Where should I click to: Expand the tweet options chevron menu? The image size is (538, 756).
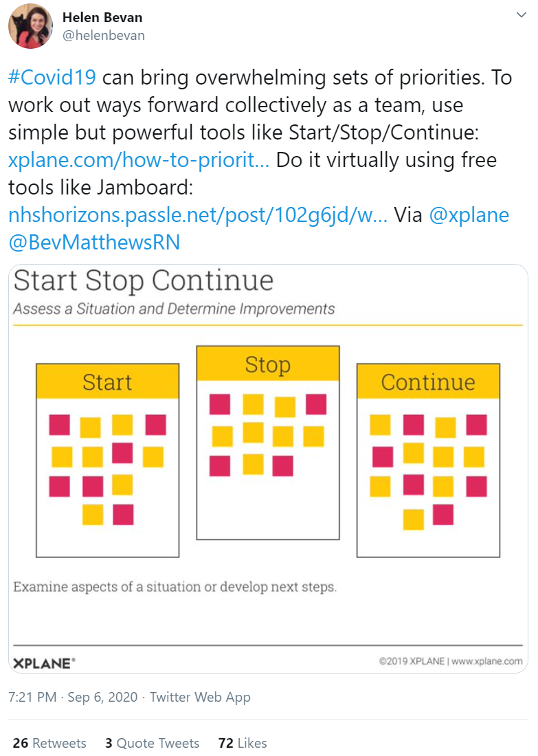(521, 15)
